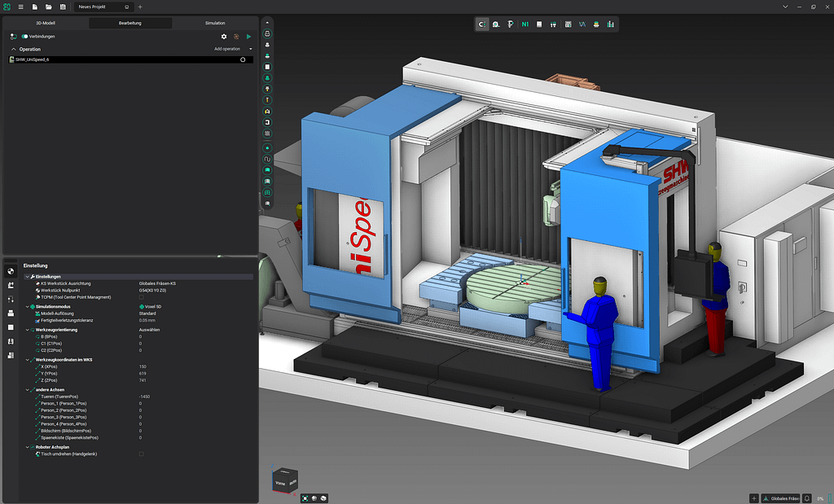The height and width of the screenshot is (504, 834).
Task: Open the Add operation dropdown arrow
Action: tap(251, 49)
